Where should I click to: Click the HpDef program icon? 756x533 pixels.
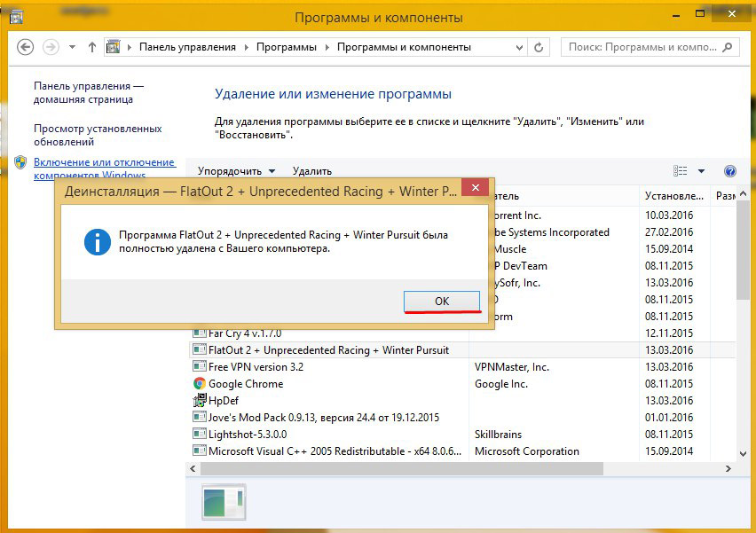(200, 401)
